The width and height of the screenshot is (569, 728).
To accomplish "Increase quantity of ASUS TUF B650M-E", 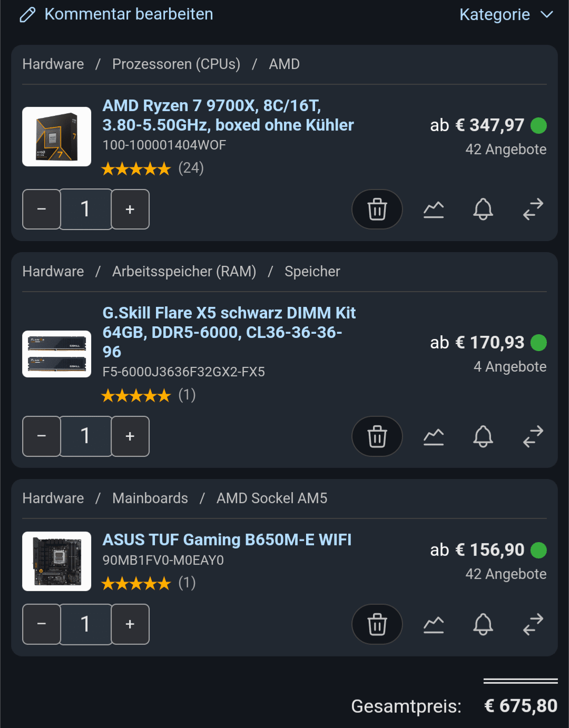I will 130,624.
